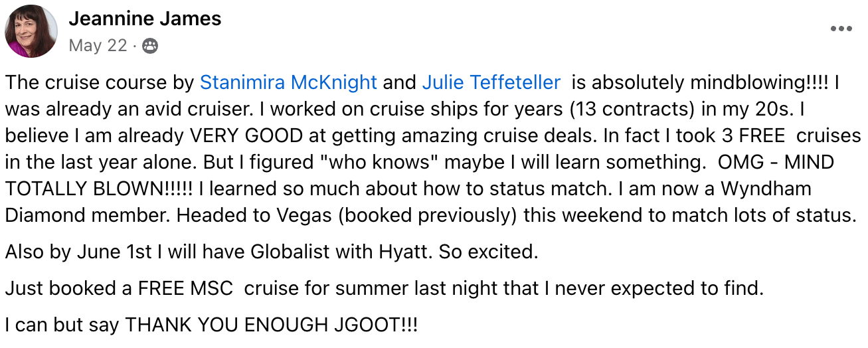This screenshot has width=868, height=348.
Task: Visit Julie Teffeteller's tagged profile
Action: (x=491, y=82)
